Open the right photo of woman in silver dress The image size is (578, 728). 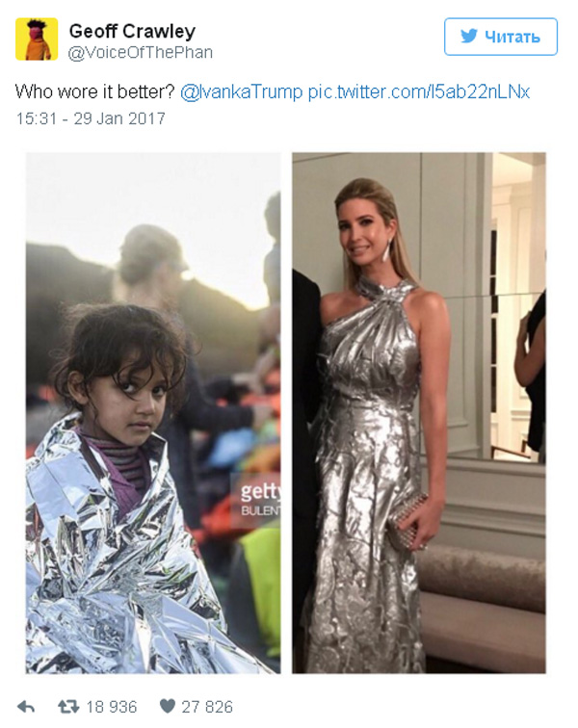tap(419, 413)
